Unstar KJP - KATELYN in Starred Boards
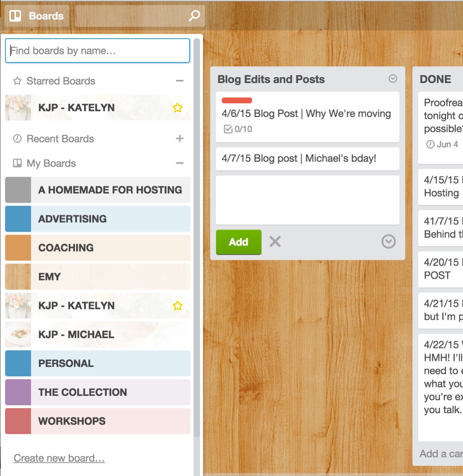Image resolution: width=463 pixels, height=476 pixels. tap(177, 108)
